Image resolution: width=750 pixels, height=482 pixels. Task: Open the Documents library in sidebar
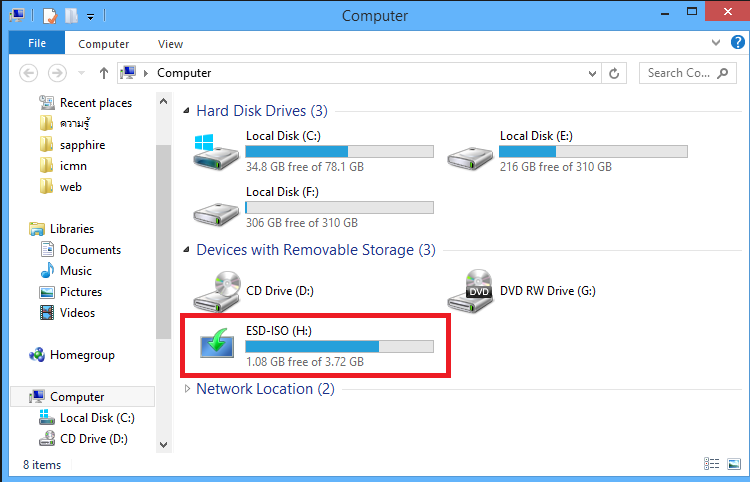click(x=80, y=250)
